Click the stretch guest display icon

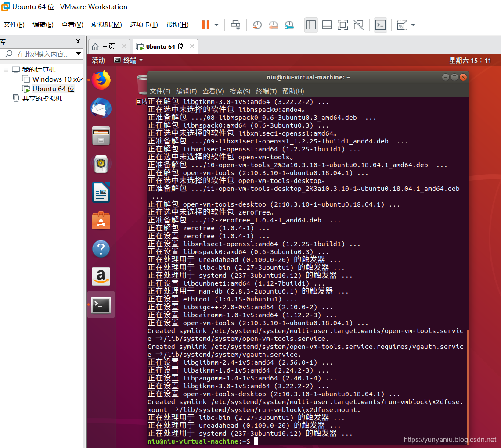(x=402, y=25)
